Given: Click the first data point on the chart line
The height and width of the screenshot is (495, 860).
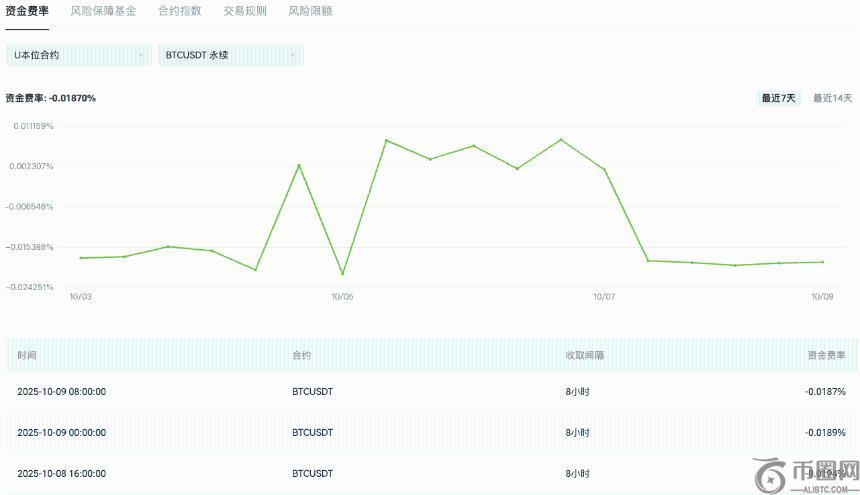Looking at the screenshot, I should click(x=80, y=258).
